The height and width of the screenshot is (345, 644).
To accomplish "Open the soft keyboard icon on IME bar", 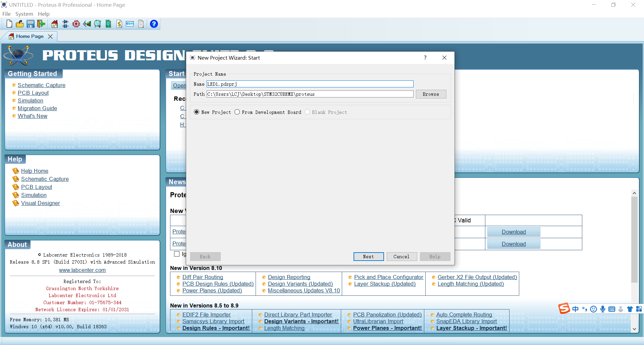I will coord(612,309).
